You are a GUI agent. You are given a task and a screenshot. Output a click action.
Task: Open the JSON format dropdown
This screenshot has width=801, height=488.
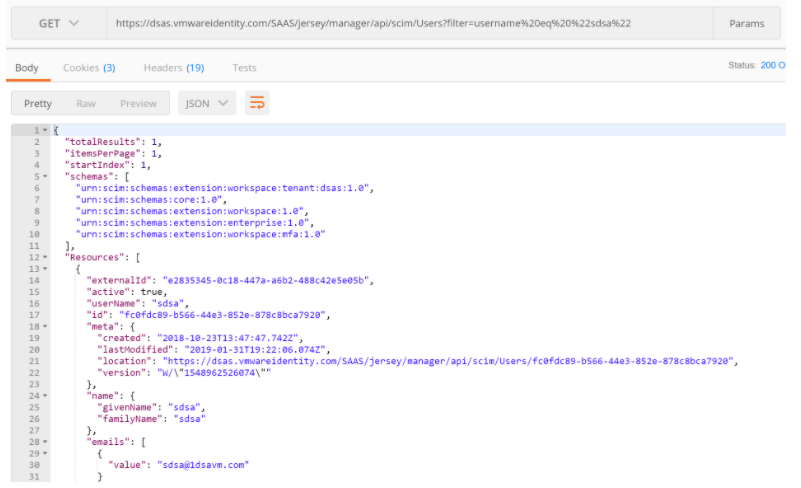click(x=207, y=103)
